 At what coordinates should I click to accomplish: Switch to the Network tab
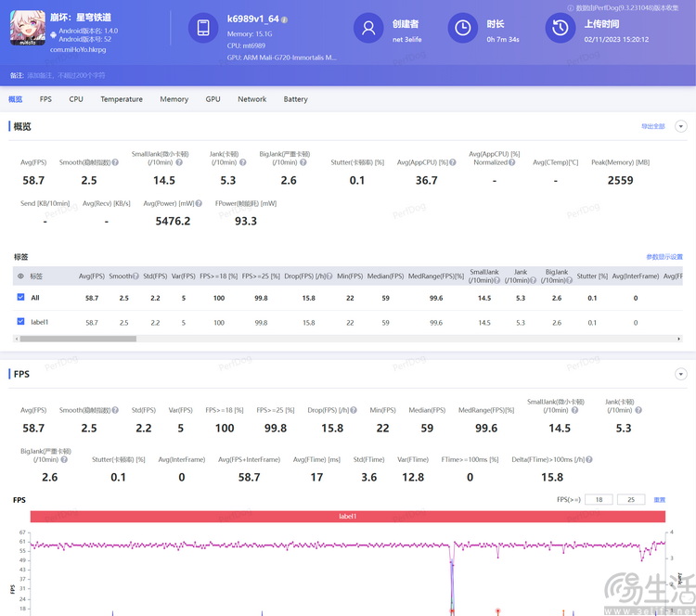tap(252, 99)
